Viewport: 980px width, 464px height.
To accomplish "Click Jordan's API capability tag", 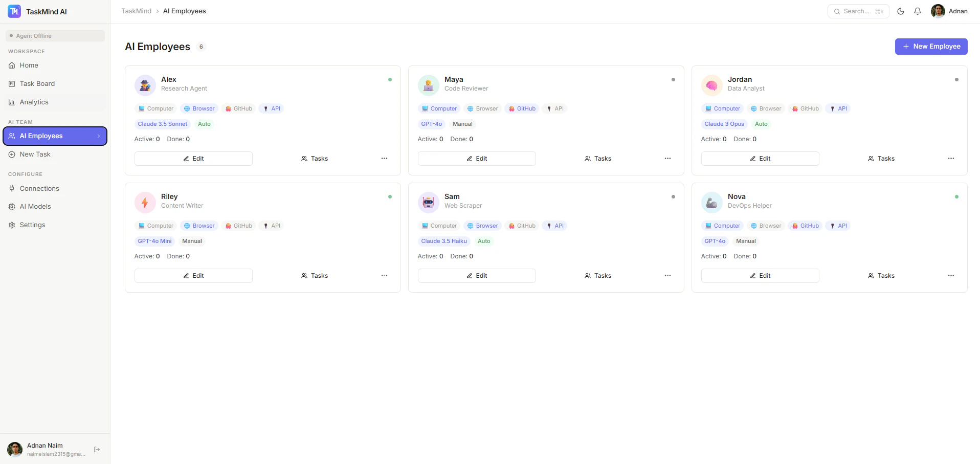I will click(x=838, y=108).
